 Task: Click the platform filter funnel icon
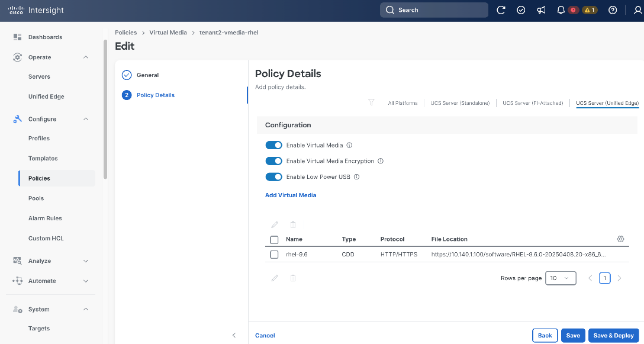(371, 103)
